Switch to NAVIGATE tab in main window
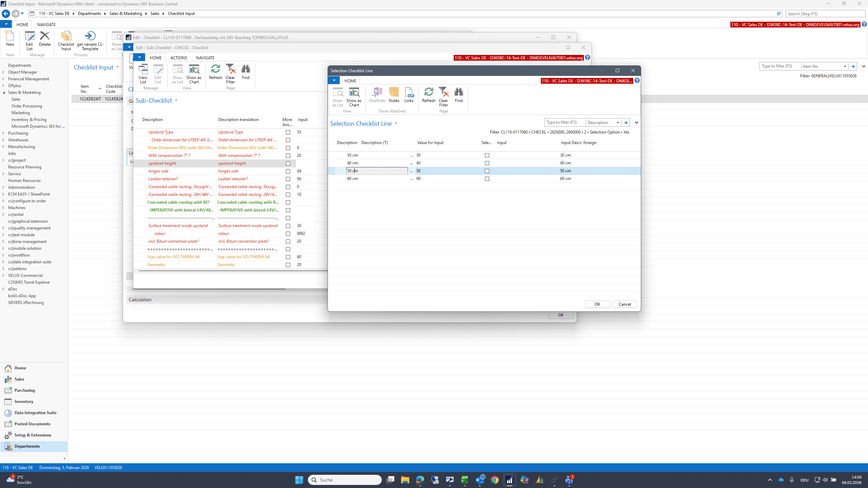 [46, 24]
